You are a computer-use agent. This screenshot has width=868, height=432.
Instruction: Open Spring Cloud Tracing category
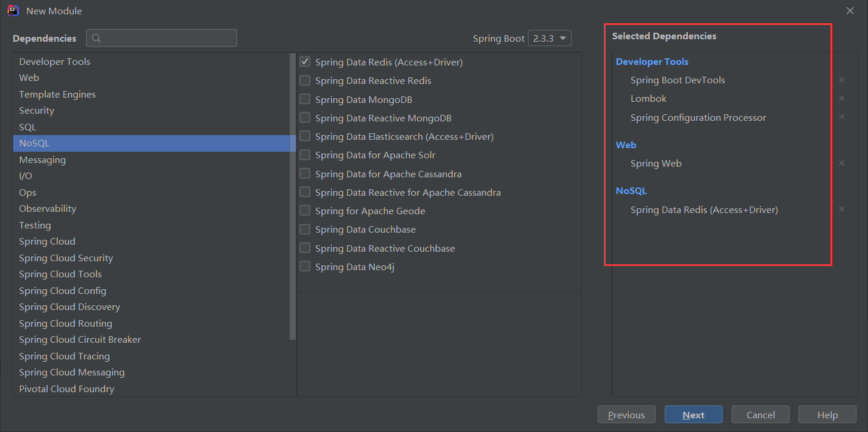point(151,356)
